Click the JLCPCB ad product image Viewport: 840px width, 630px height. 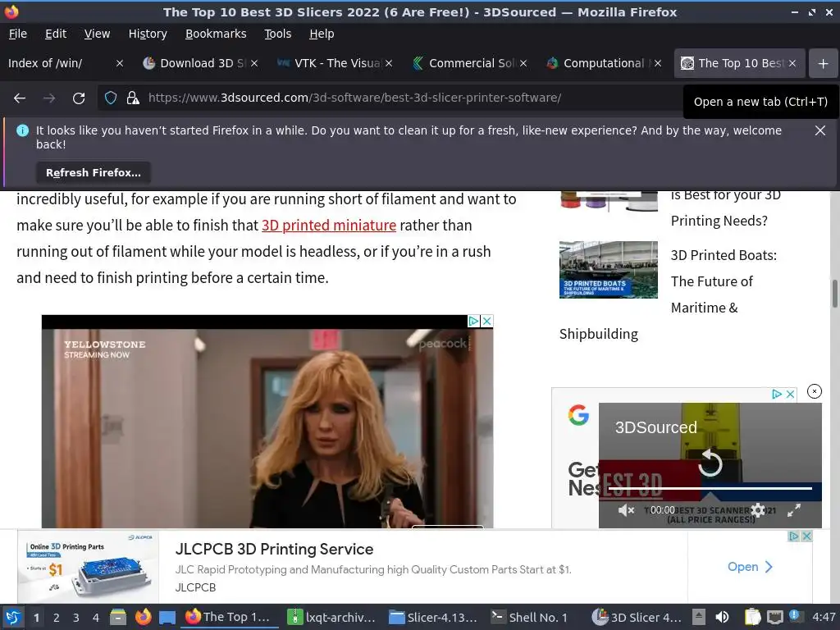pyautogui.click(x=89, y=567)
